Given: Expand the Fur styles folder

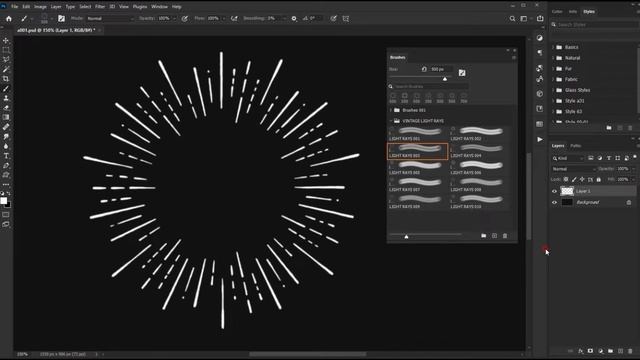Looking at the screenshot, I should [x=553, y=69].
